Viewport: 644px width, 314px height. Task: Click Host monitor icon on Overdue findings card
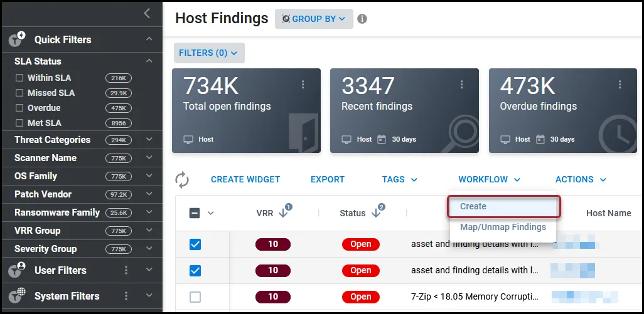tap(505, 139)
